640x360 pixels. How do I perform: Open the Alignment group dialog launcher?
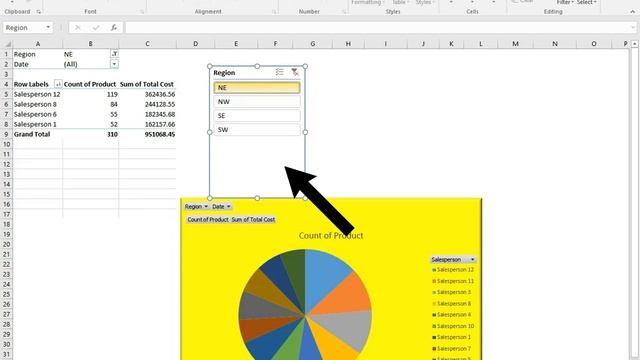click(274, 12)
